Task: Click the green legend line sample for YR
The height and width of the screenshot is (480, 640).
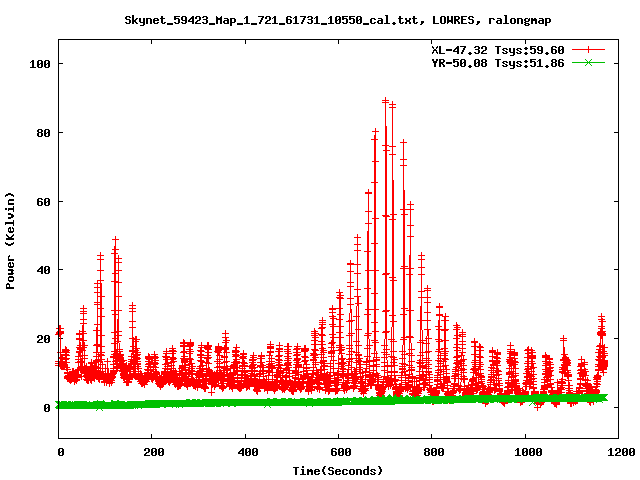Action: tap(588, 62)
